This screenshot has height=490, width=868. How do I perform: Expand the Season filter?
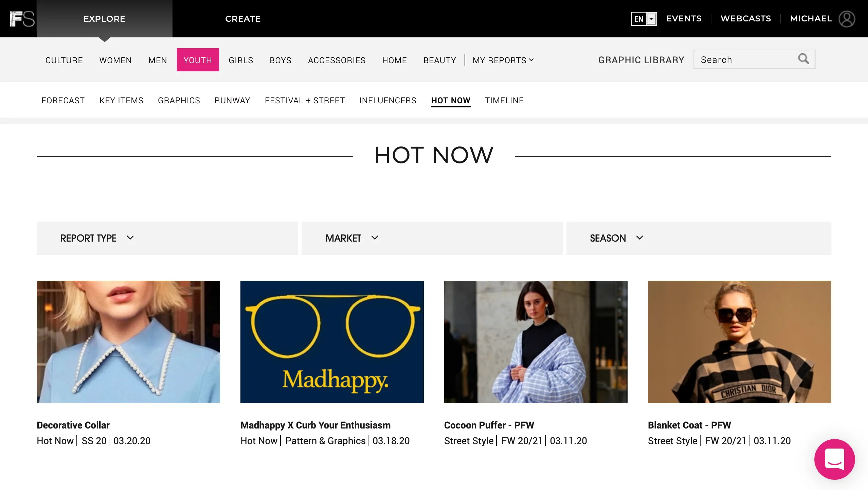699,238
